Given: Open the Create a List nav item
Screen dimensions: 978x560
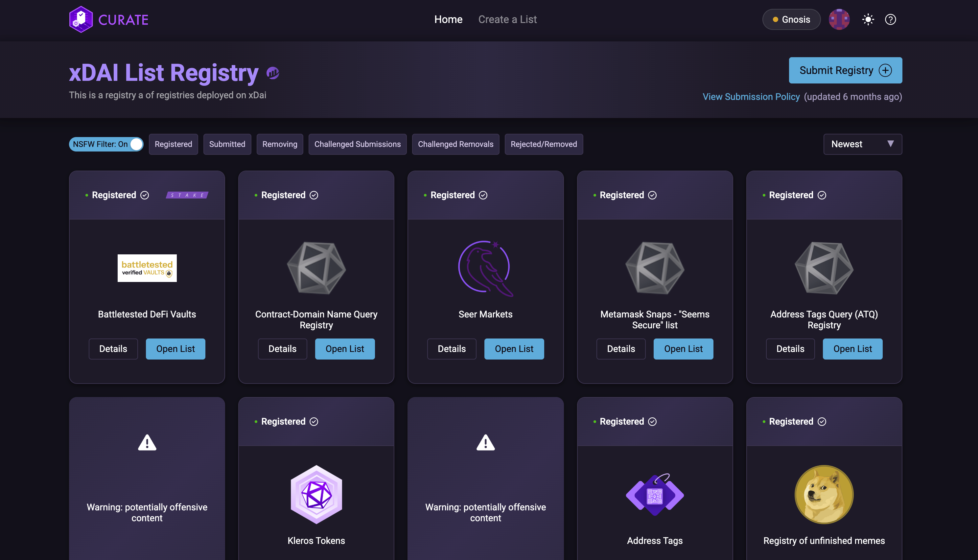Looking at the screenshot, I should [507, 19].
